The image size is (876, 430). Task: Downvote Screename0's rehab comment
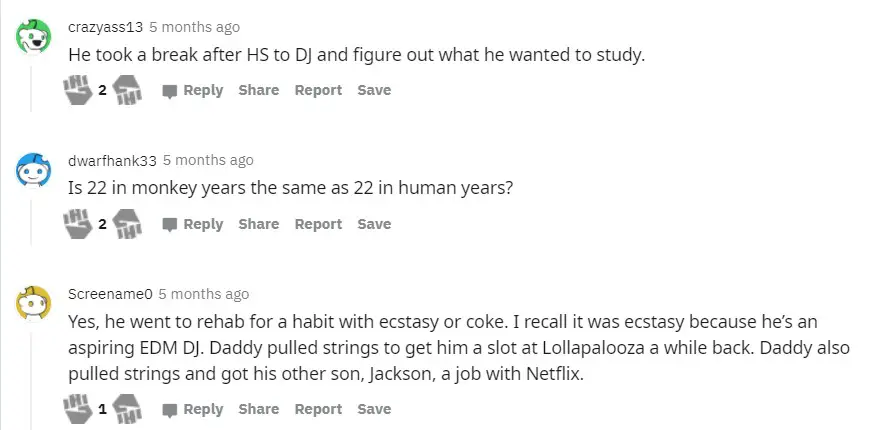click(125, 409)
